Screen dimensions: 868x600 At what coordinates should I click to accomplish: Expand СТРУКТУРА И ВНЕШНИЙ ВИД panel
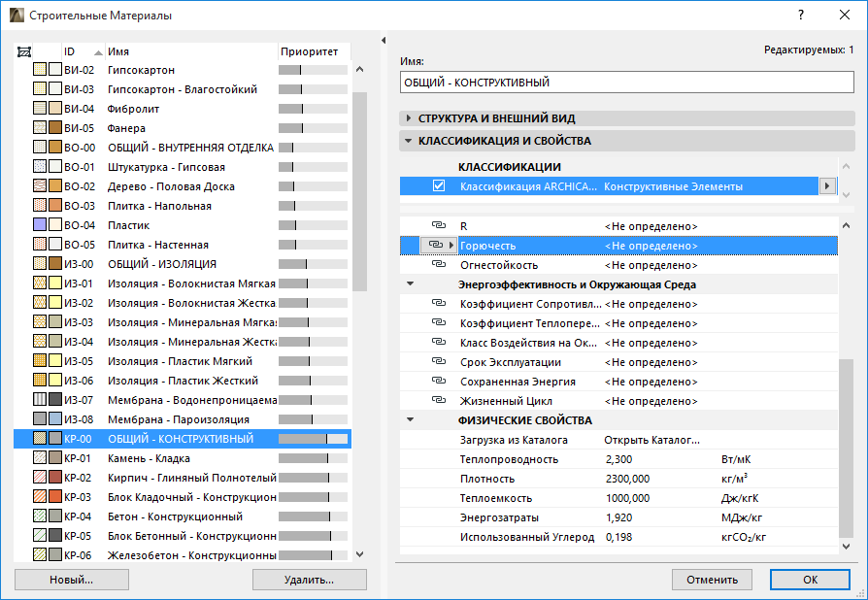[x=409, y=117]
